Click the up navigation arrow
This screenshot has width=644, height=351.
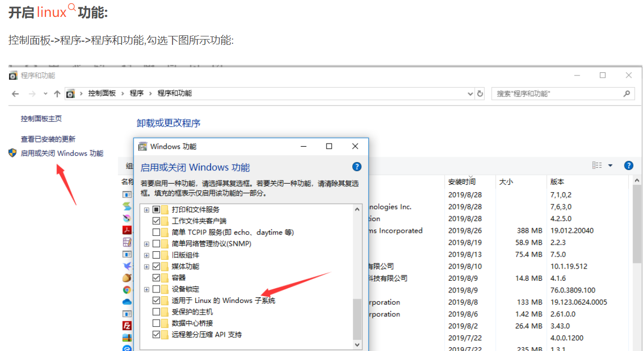(x=57, y=93)
